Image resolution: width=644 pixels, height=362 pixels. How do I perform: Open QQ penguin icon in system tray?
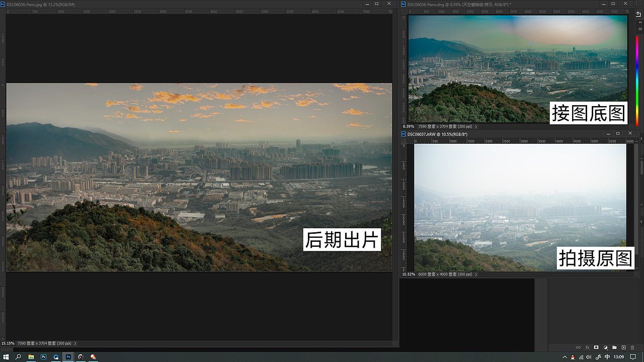pos(573,357)
